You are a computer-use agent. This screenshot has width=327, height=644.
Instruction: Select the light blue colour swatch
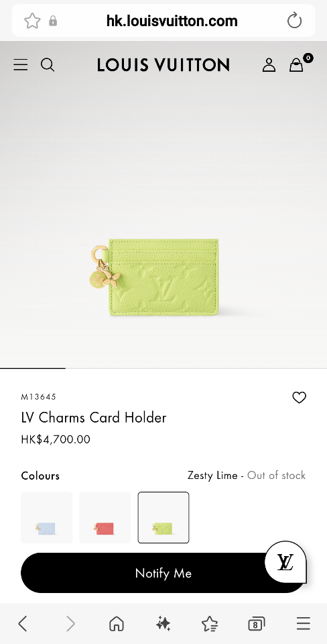[46, 517]
